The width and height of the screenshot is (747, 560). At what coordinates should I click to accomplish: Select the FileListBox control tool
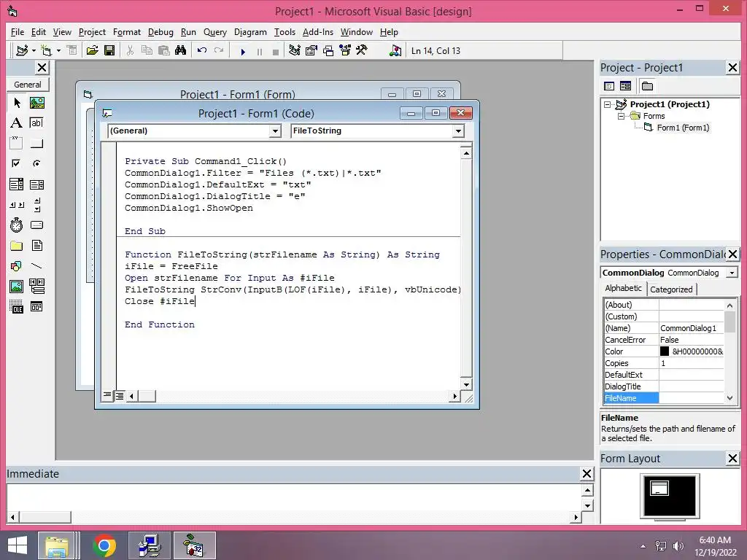pos(36,245)
